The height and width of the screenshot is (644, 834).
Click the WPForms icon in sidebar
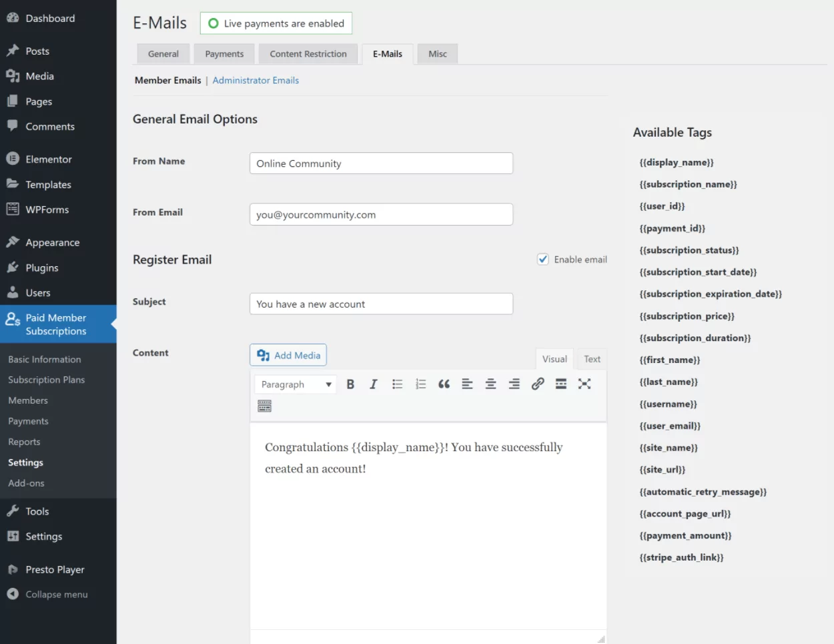click(x=13, y=210)
